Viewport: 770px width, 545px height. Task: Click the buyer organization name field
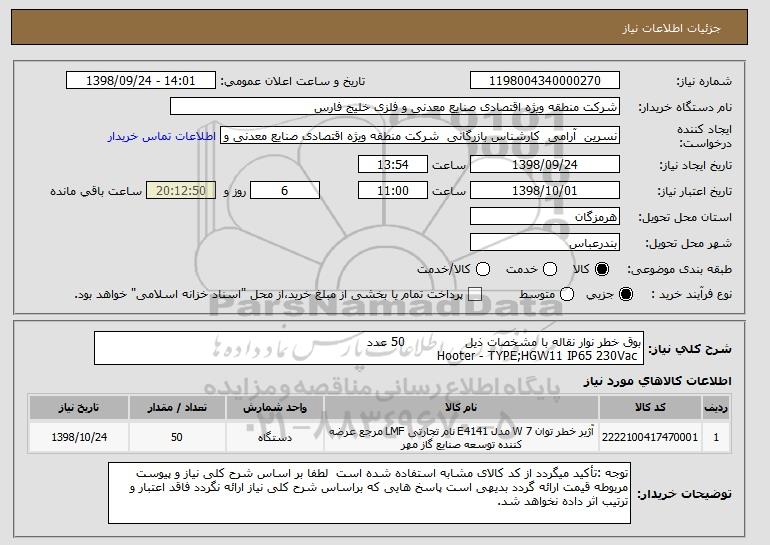tap(395, 107)
